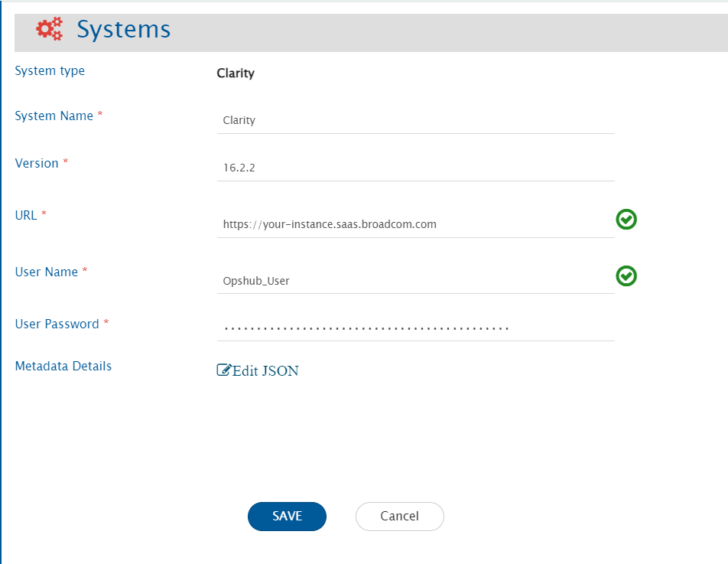Open the Edit JSON metadata link
This screenshot has height=564, width=728.
[265, 371]
